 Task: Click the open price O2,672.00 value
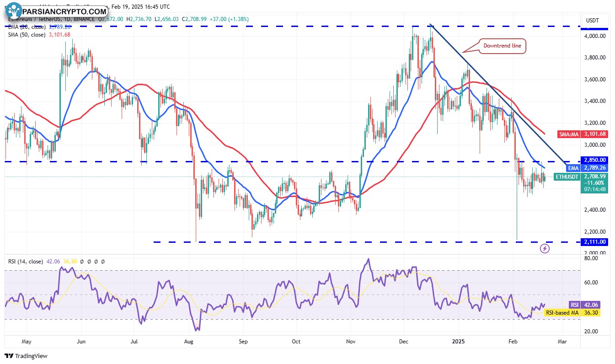point(112,19)
